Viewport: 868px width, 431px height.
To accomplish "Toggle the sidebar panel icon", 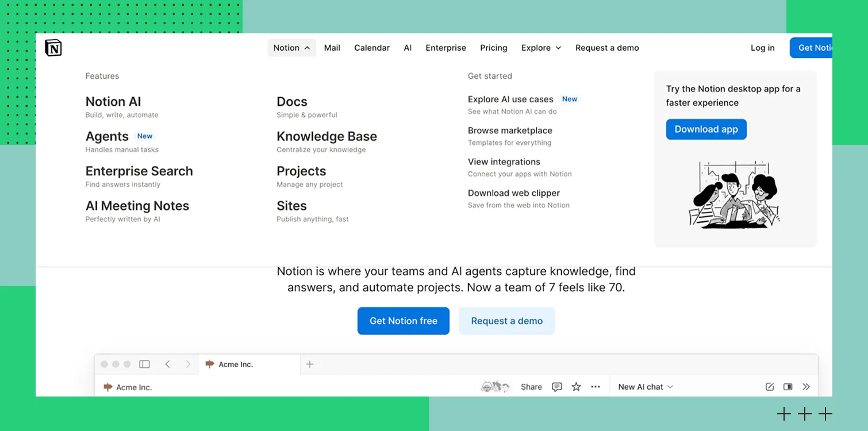I will (145, 364).
